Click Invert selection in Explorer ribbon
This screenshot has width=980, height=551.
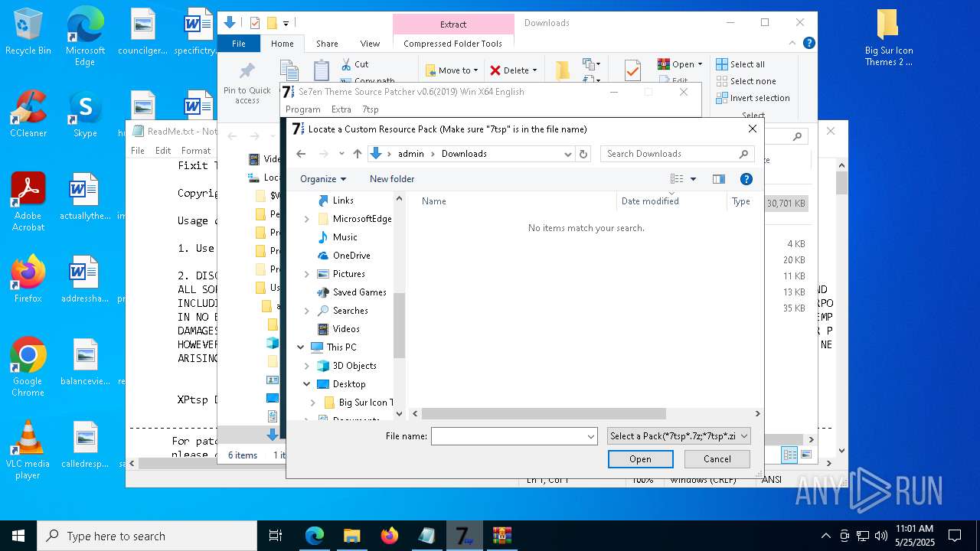(x=753, y=98)
